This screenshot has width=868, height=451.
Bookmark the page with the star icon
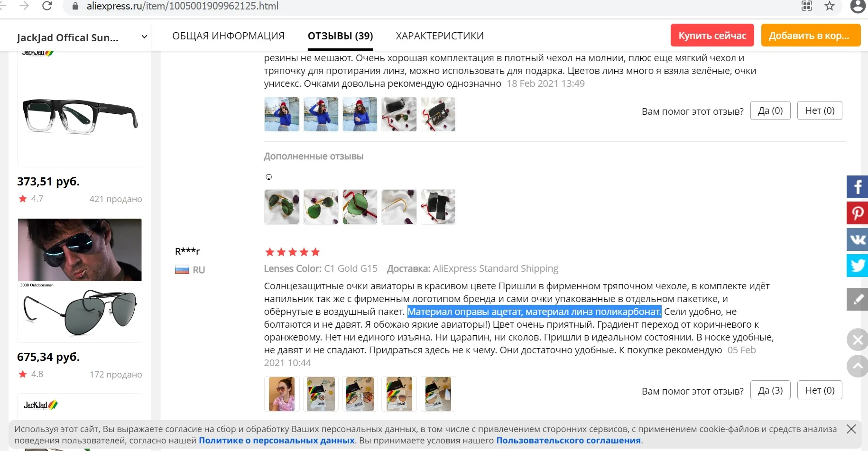click(x=830, y=6)
